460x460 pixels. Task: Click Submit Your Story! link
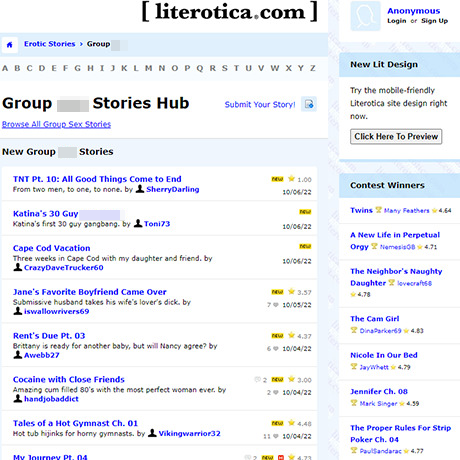(x=260, y=104)
